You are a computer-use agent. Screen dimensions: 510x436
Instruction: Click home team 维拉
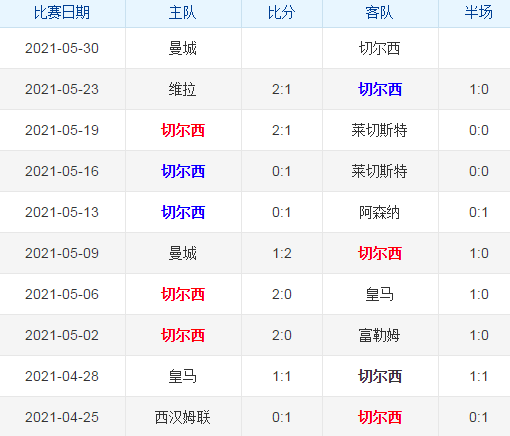pos(183,89)
